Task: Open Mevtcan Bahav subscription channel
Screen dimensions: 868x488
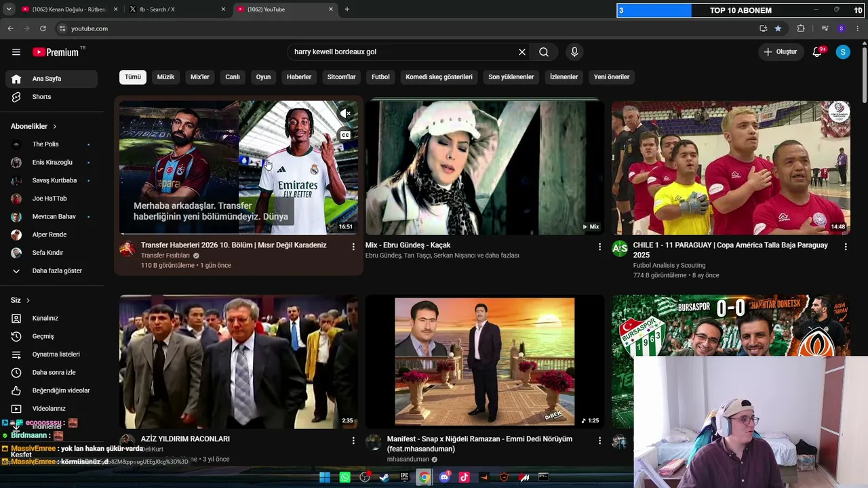Action: pos(52,217)
